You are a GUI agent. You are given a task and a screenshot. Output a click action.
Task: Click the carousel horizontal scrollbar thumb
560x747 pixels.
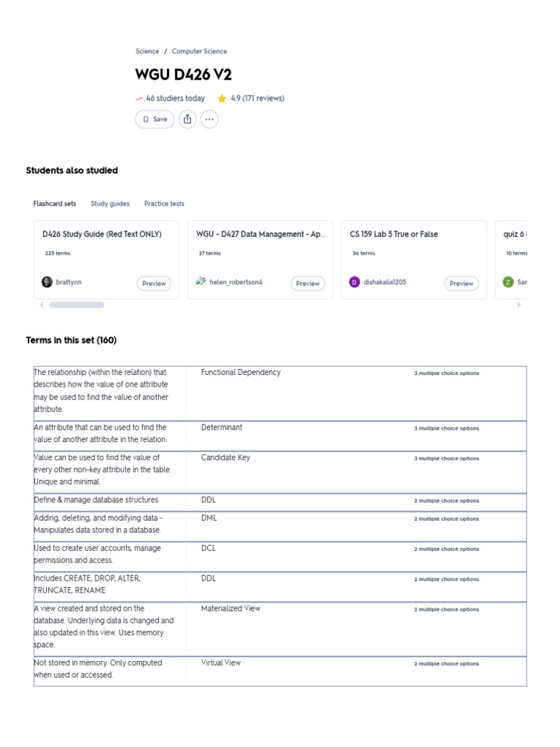point(77,305)
